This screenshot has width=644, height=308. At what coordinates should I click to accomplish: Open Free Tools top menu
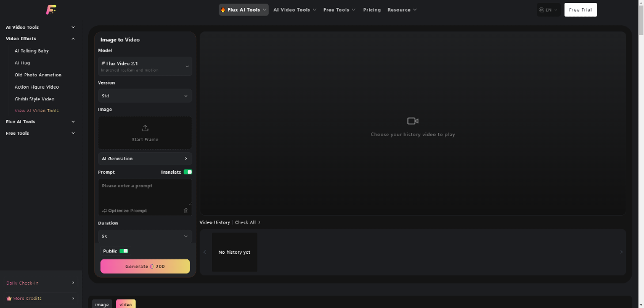pos(339,10)
